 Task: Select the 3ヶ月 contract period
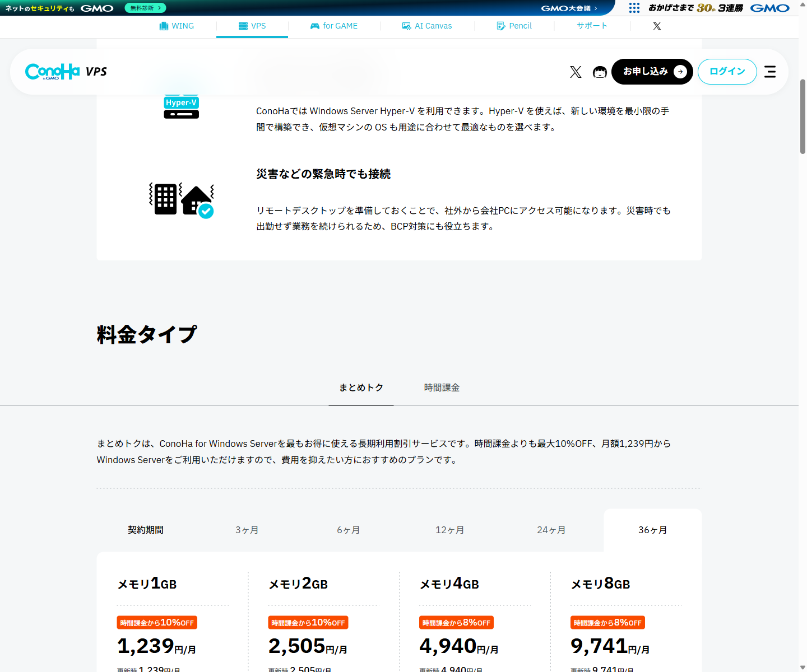[x=247, y=530]
